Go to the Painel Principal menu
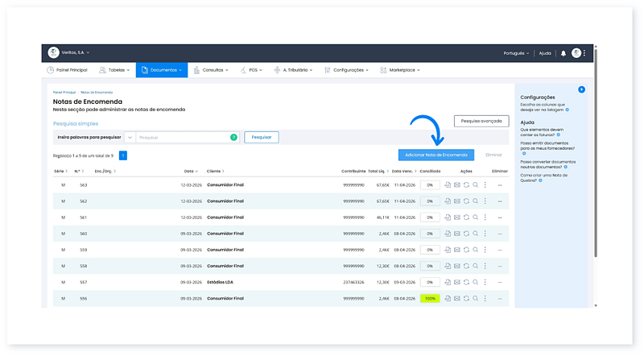The image size is (644, 356). click(x=67, y=70)
